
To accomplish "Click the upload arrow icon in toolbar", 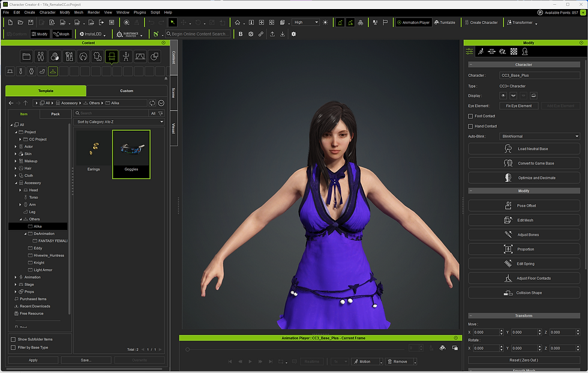I will coord(272,34).
